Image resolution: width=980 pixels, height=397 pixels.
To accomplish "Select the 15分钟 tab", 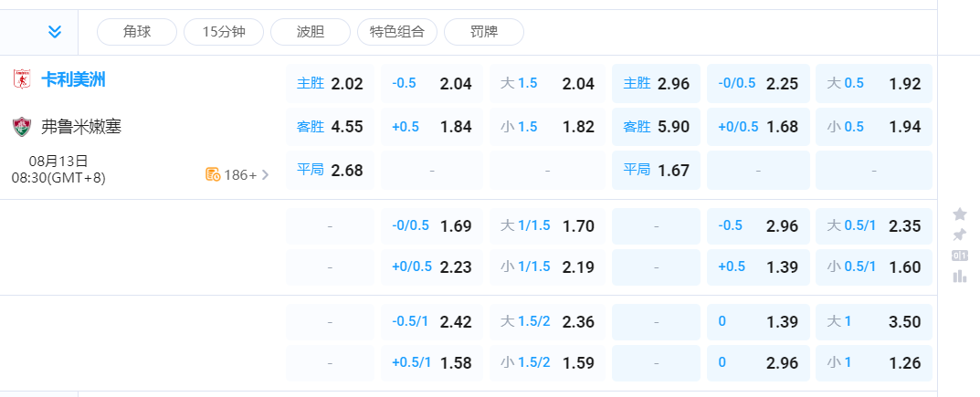I will click(x=224, y=32).
